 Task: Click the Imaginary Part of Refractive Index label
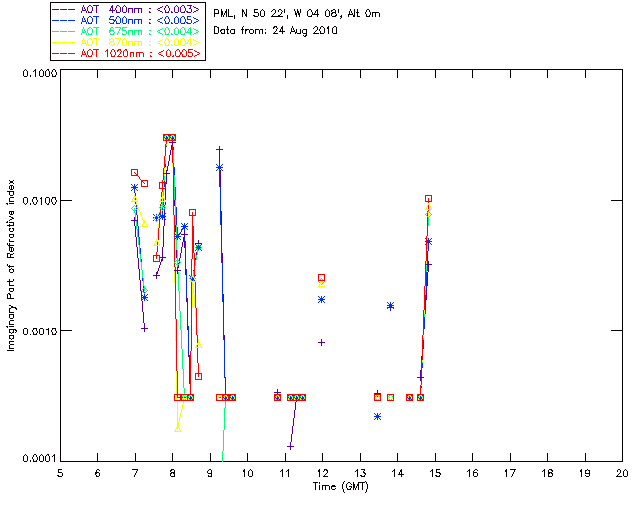pos(11,265)
